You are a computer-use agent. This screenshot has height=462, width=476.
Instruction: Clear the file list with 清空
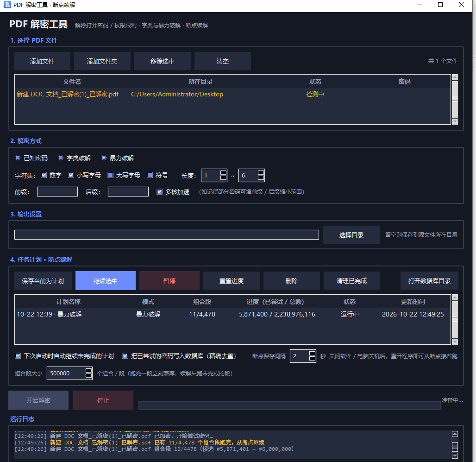[223, 61]
